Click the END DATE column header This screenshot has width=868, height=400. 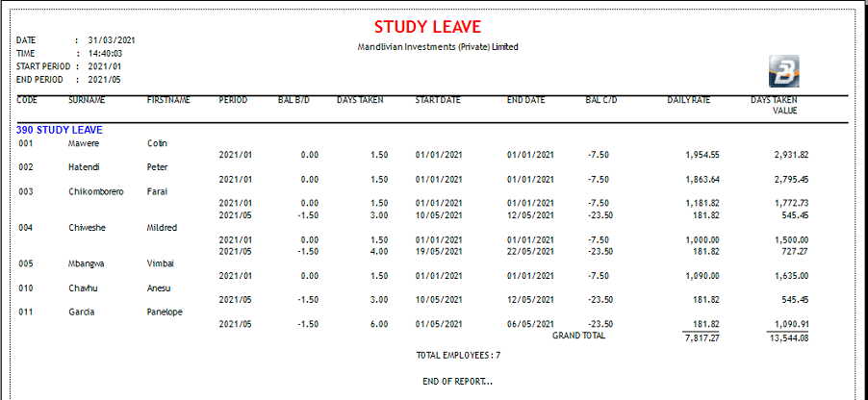pos(525,101)
